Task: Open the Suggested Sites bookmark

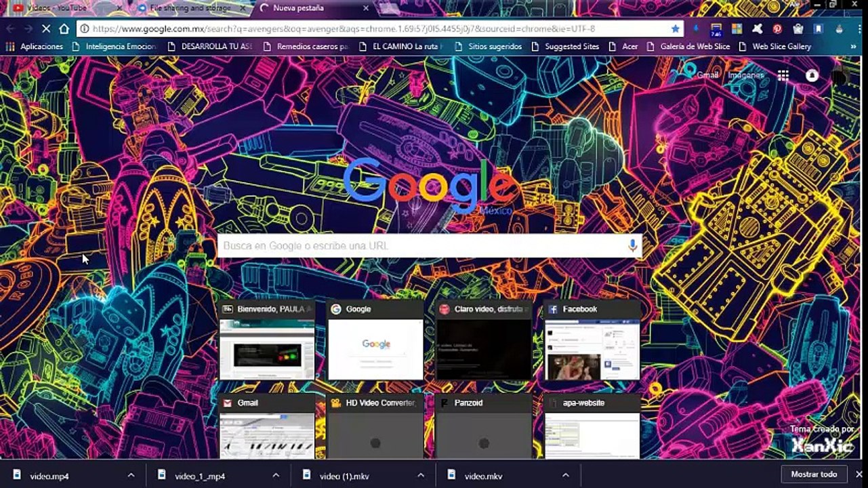Action: (x=565, y=47)
